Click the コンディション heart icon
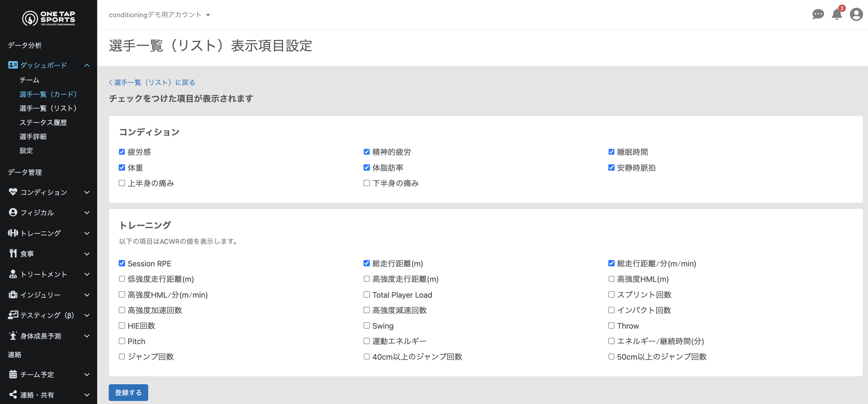This screenshot has height=404, width=868. click(x=13, y=192)
